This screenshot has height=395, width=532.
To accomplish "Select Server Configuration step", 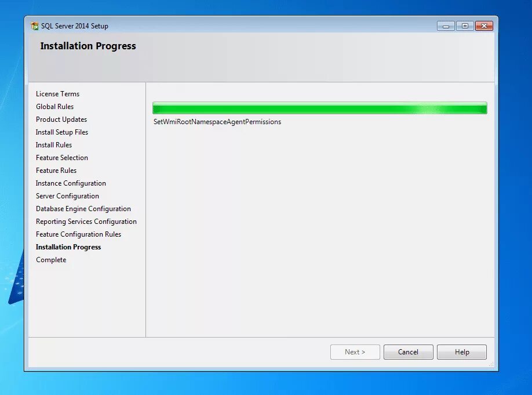I will tap(67, 196).
